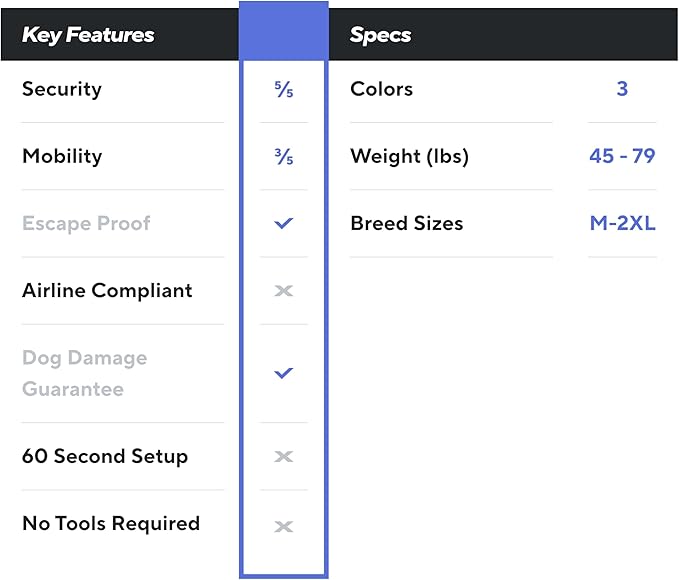Click the No Tools Required X icon

tap(284, 524)
